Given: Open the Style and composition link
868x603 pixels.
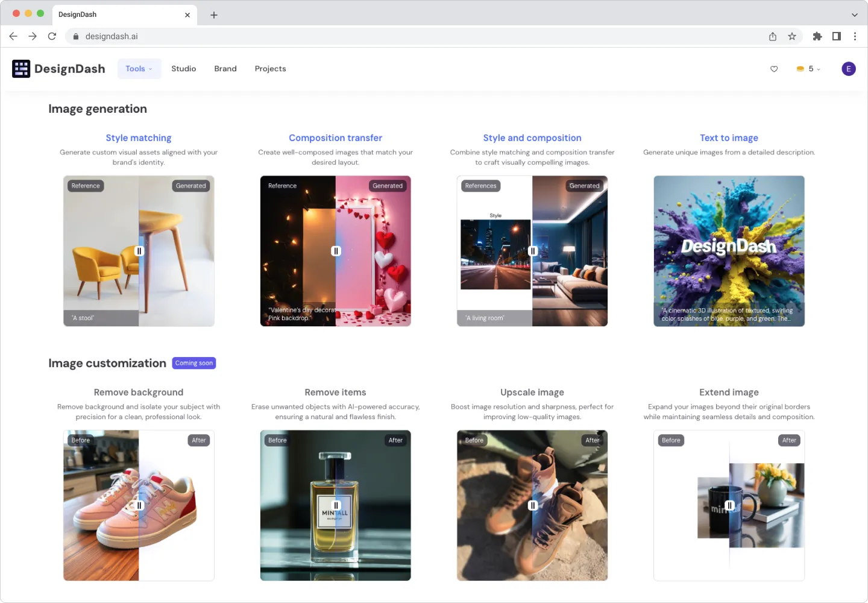Looking at the screenshot, I should 532,138.
